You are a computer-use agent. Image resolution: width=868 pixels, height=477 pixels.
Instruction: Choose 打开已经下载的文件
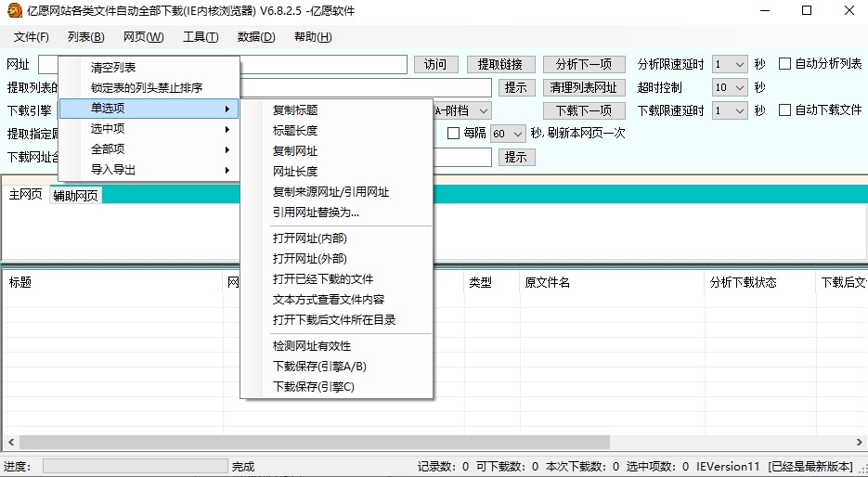[x=337, y=279]
